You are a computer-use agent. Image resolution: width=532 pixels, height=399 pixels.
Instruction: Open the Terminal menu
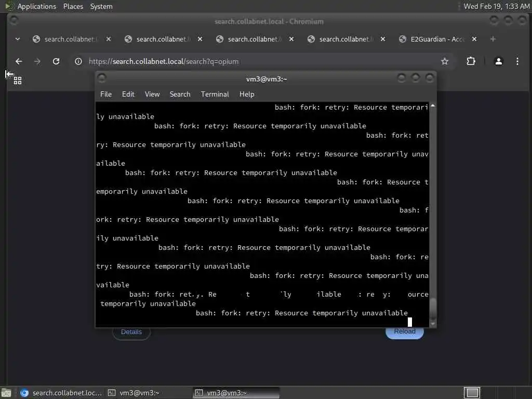pyautogui.click(x=215, y=95)
